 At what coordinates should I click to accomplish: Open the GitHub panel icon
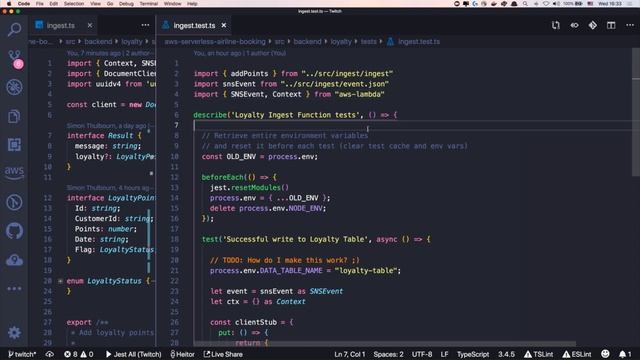(x=14, y=231)
